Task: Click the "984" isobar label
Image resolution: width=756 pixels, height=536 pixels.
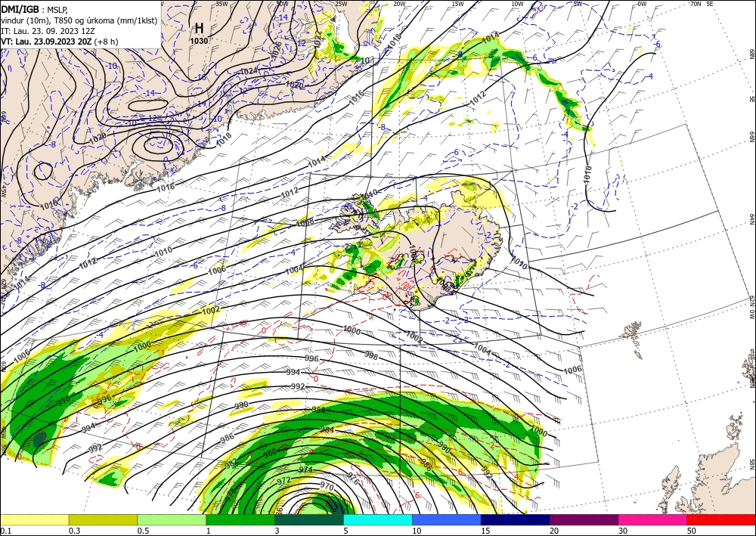Action: point(327,429)
